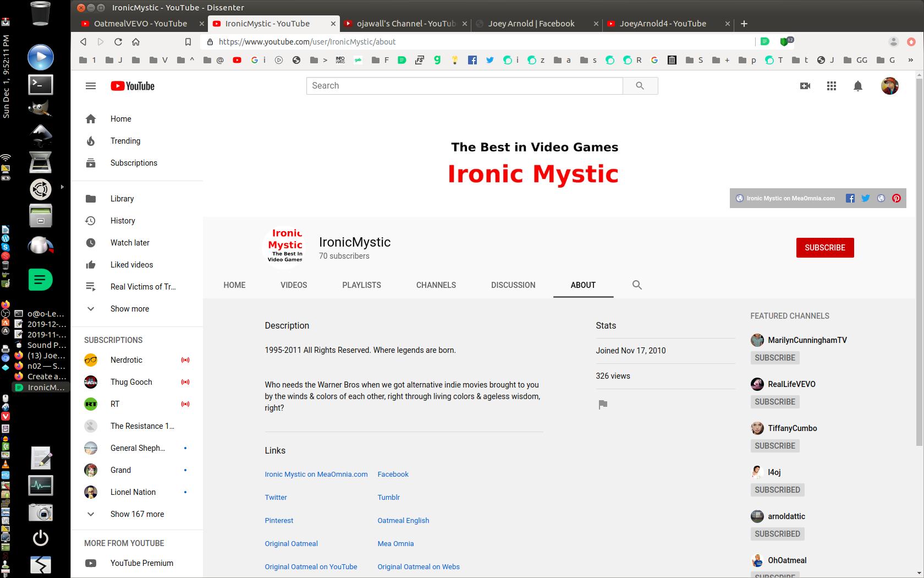This screenshot has width=924, height=578.
Task: Open the system monitor in the dock
Action: point(41,486)
